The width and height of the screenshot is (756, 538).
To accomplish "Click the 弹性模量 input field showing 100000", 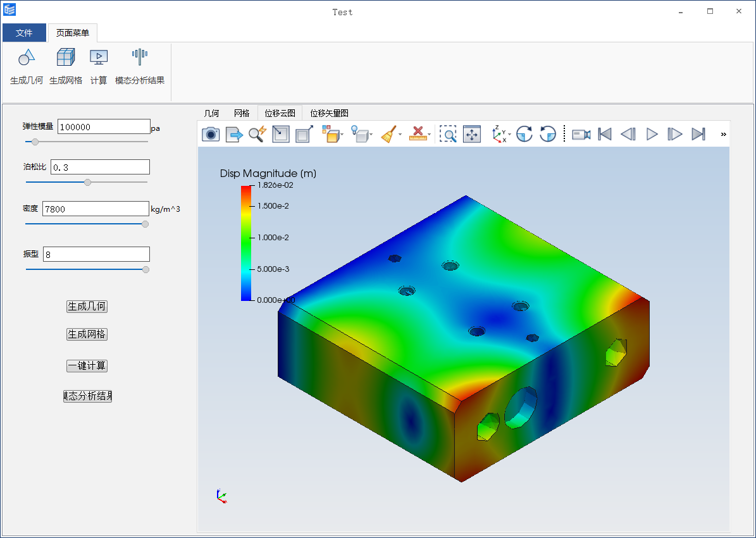I will click(104, 126).
